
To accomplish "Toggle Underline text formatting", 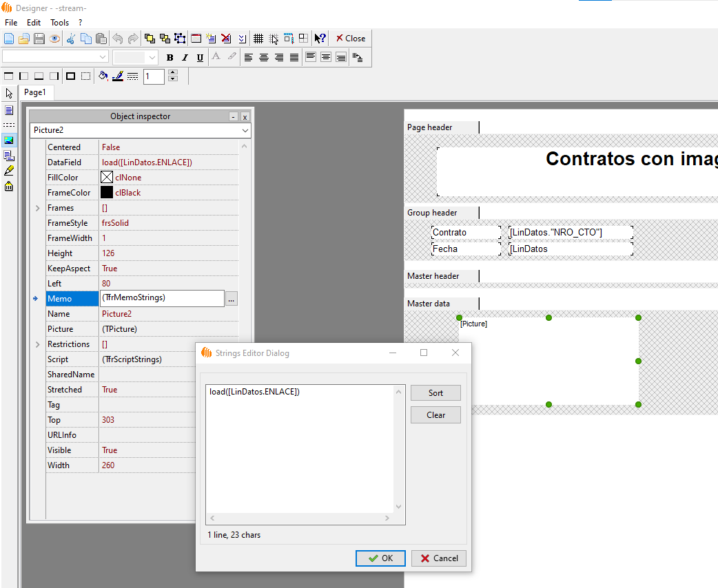I will (x=200, y=57).
